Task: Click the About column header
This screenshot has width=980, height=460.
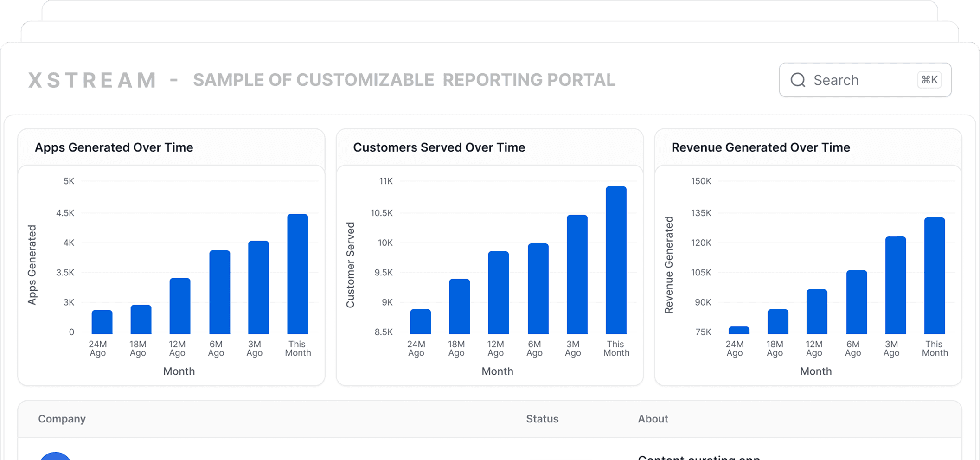Action: pyautogui.click(x=653, y=419)
